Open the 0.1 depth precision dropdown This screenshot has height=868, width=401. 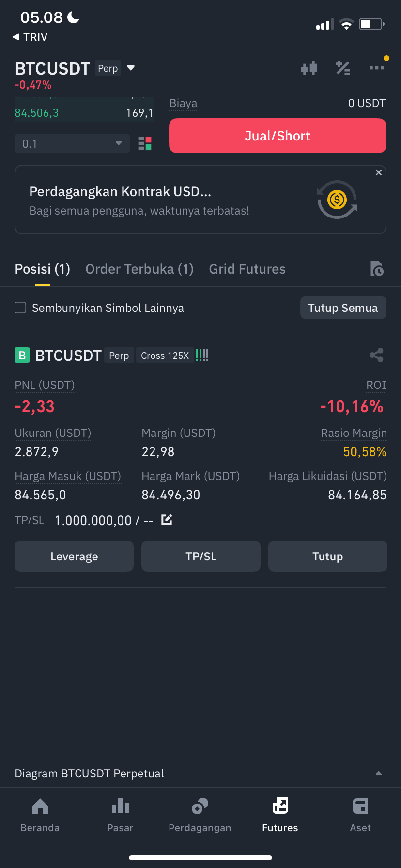(x=72, y=143)
